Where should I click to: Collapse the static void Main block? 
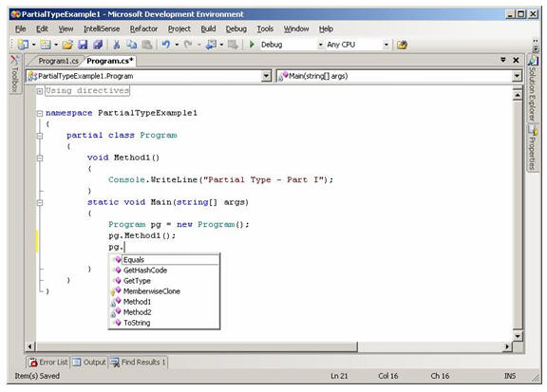[x=40, y=202]
